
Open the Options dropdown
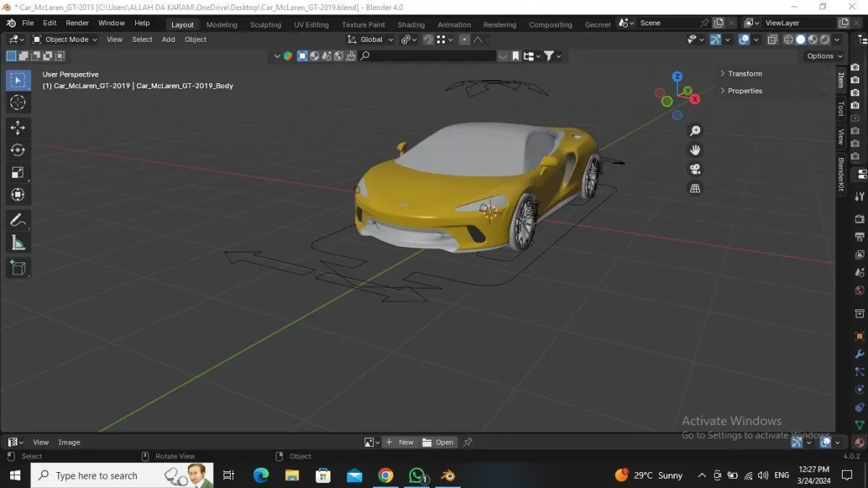pos(825,56)
